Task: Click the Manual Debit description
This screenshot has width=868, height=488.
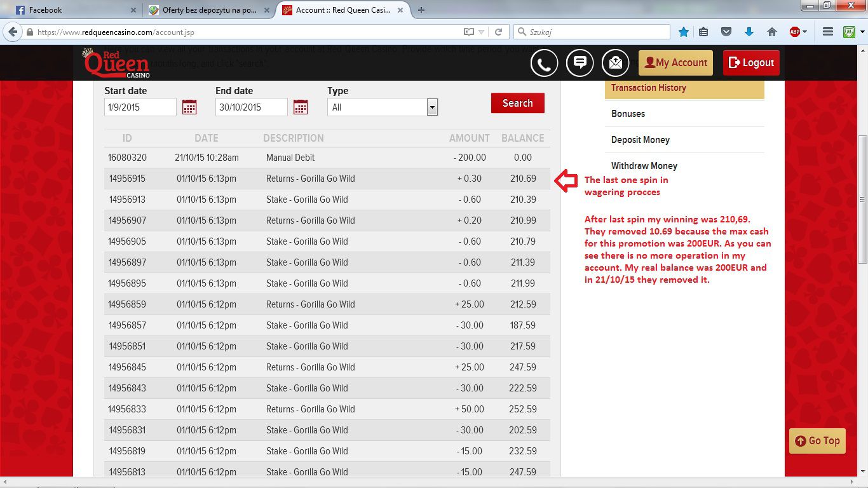Action: click(x=290, y=158)
